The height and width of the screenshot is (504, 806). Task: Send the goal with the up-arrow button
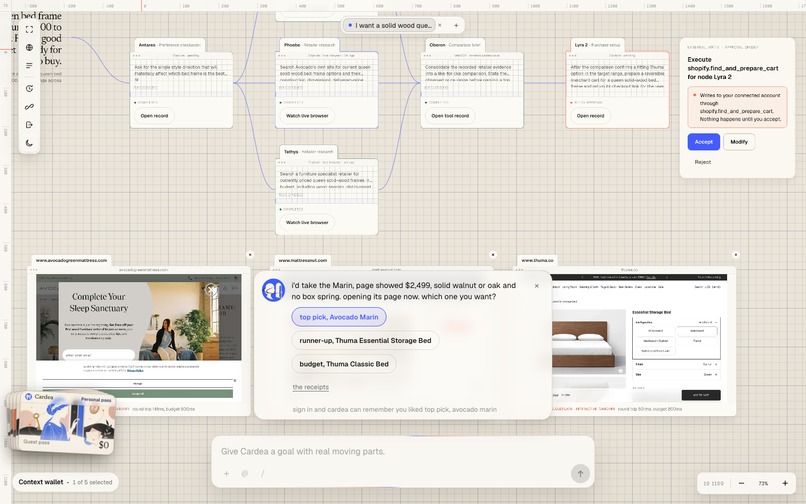pos(580,474)
